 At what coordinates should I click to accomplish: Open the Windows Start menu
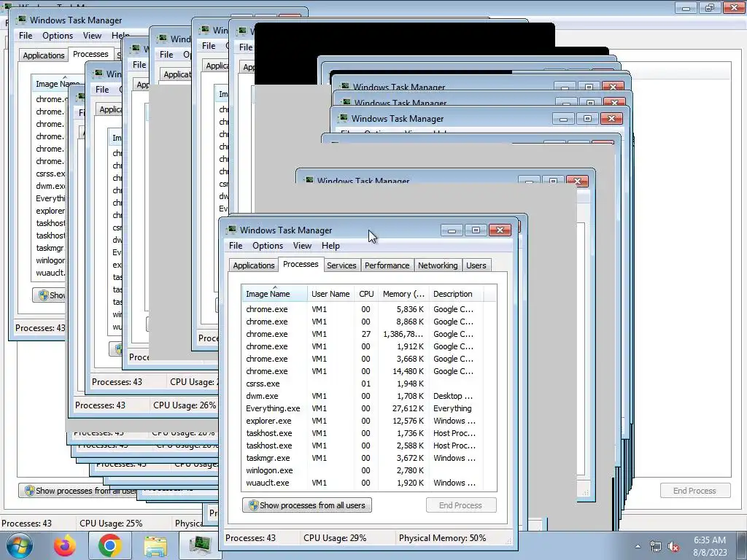20,545
